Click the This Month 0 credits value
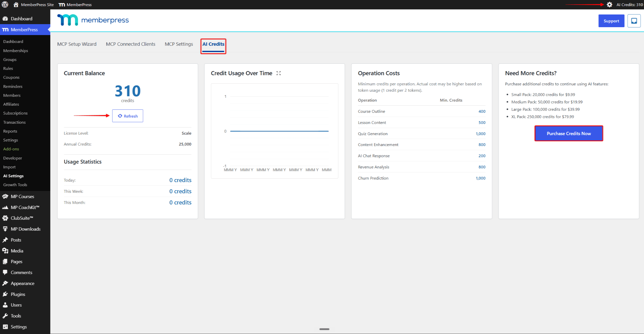The image size is (644, 334). click(180, 202)
